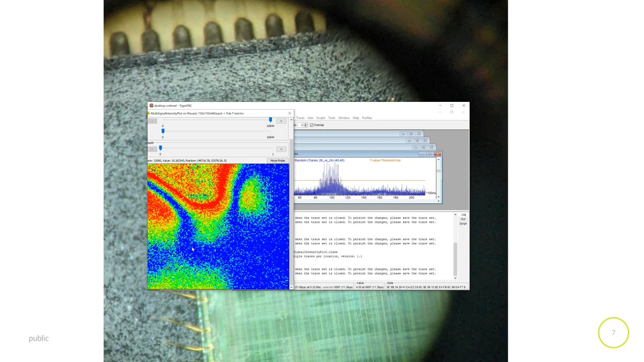
Task: Open the Profiles menu
Action: [x=367, y=118]
